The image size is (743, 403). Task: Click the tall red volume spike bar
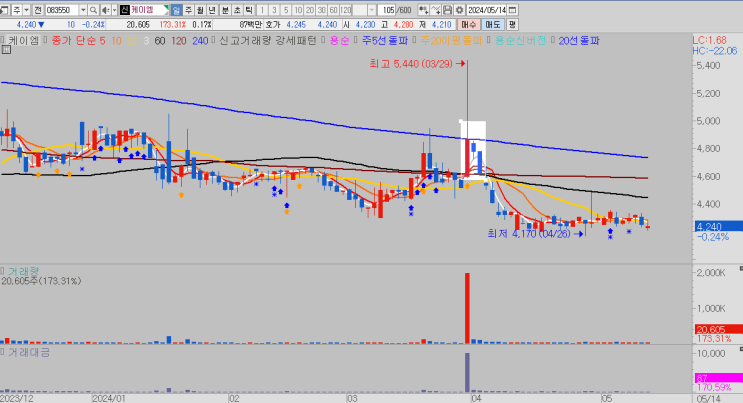pos(467,308)
